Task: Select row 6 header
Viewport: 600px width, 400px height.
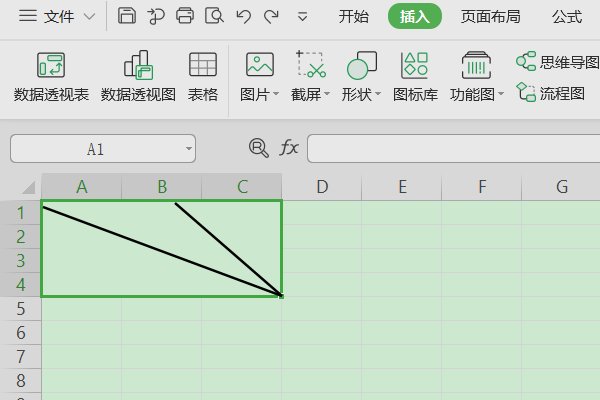Action: coord(21,333)
